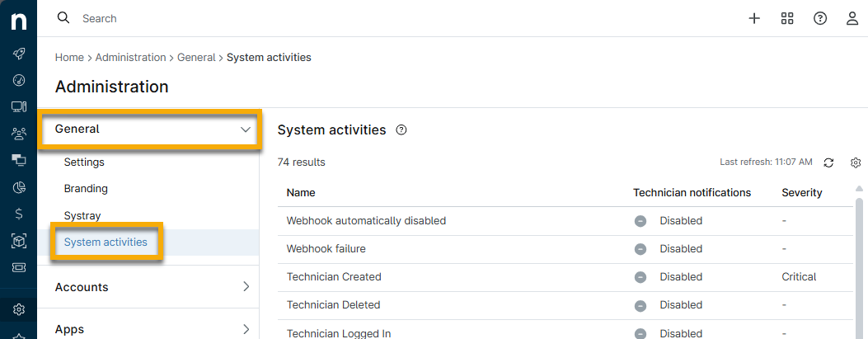Screen dimensions: 868x339
Task: Click the refresh icon beside Last refresh
Action: click(829, 162)
